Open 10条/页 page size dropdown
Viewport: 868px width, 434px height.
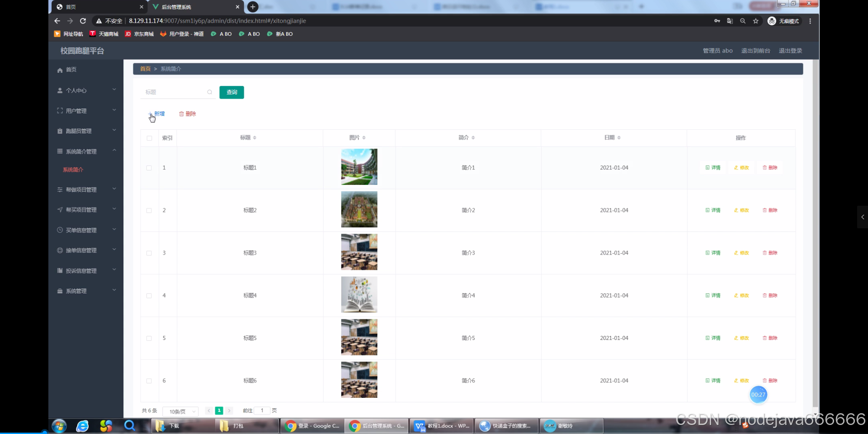pos(180,411)
